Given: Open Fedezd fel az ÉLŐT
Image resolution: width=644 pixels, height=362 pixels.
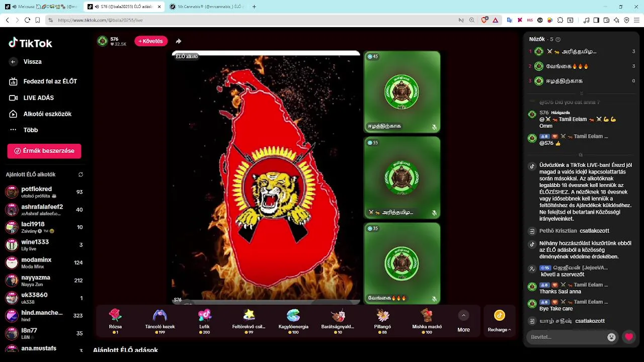Looking at the screenshot, I should point(43,81).
